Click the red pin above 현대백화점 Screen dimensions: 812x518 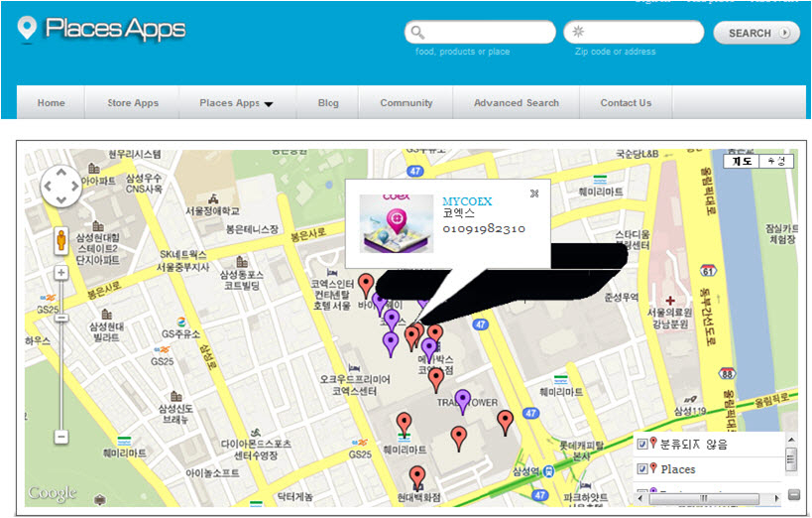point(417,478)
